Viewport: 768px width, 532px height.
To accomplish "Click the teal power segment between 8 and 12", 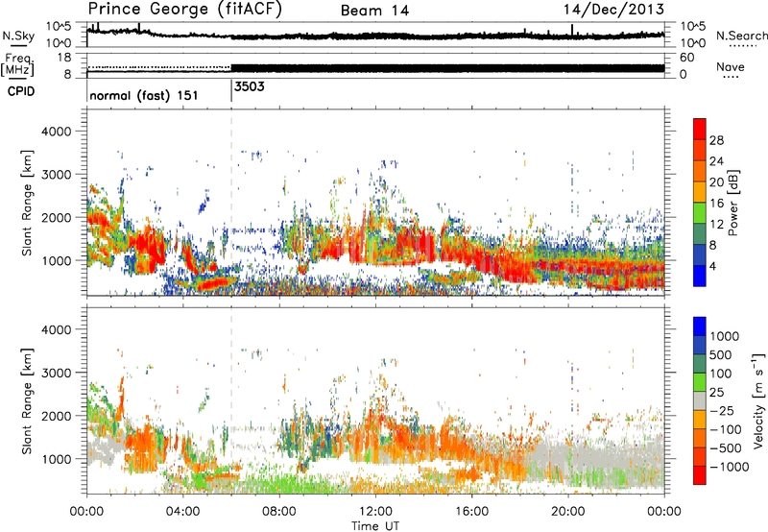I will [700, 234].
